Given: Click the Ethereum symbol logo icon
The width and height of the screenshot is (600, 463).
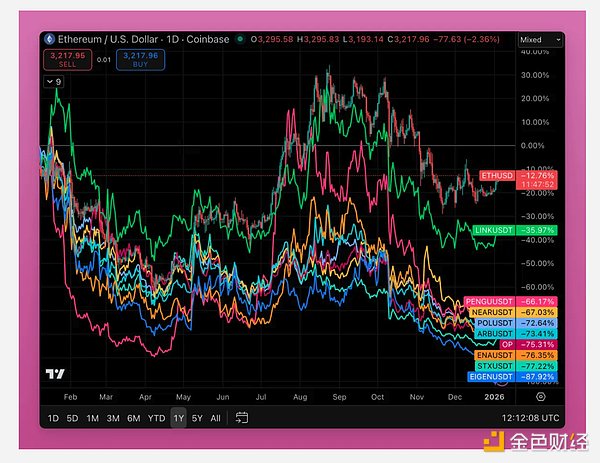Looking at the screenshot, I should coord(47,39).
